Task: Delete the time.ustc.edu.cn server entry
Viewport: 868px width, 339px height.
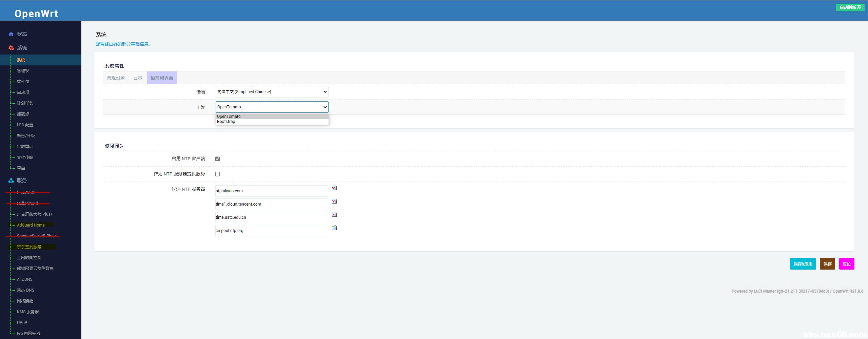Action: (x=334, y=215)
